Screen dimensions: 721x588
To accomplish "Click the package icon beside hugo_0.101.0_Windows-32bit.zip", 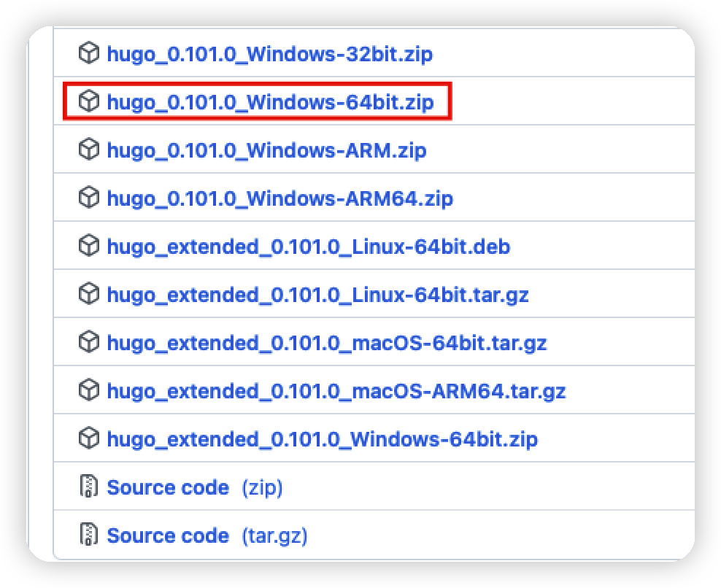I will 88,54.
